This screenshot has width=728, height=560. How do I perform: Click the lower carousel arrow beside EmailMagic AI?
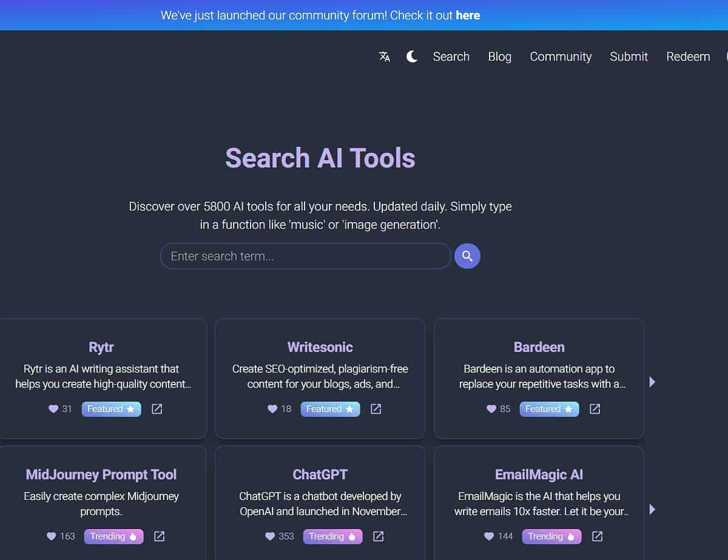coord(652,510)
